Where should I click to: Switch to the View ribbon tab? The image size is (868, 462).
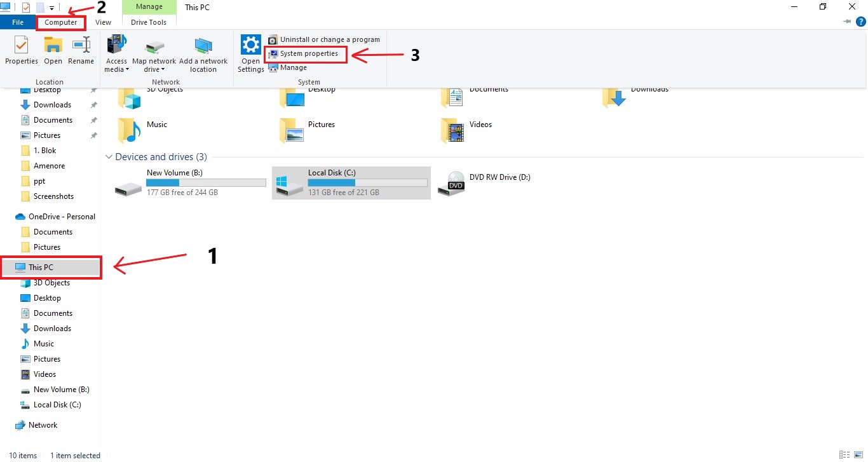click(x=103, y=22)
